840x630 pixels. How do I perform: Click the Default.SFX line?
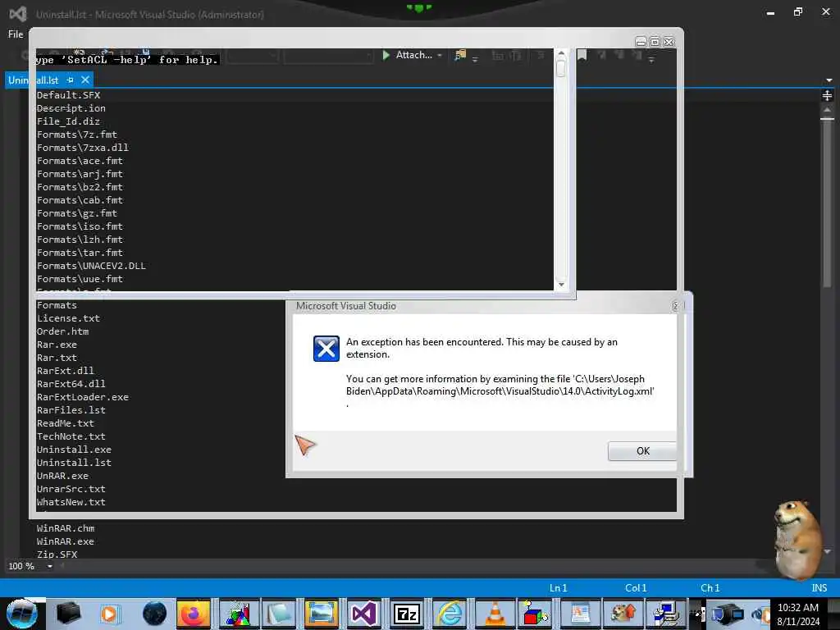tap(68, 95)
